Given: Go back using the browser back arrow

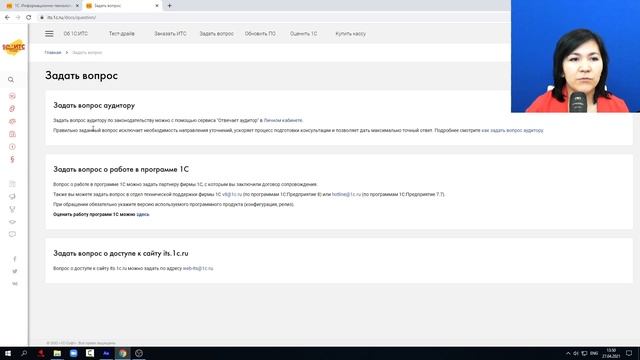Looking at the screenshot, I should click(x=7, y=17).
